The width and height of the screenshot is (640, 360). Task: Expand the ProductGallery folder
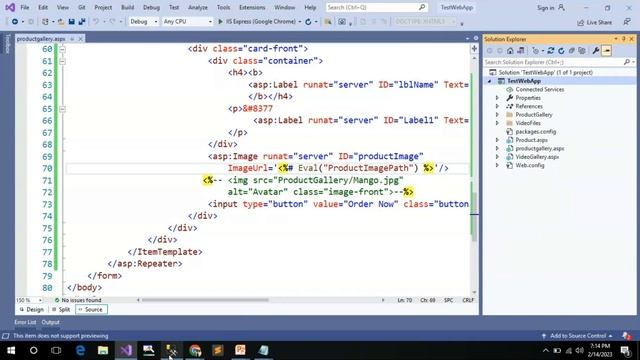pos(498,115)
